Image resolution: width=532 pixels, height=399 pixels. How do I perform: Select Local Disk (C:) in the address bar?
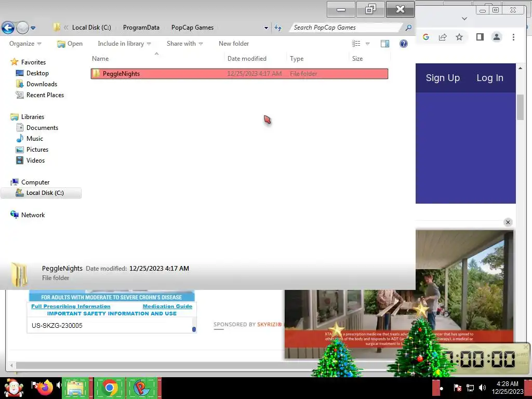(91, 28)
